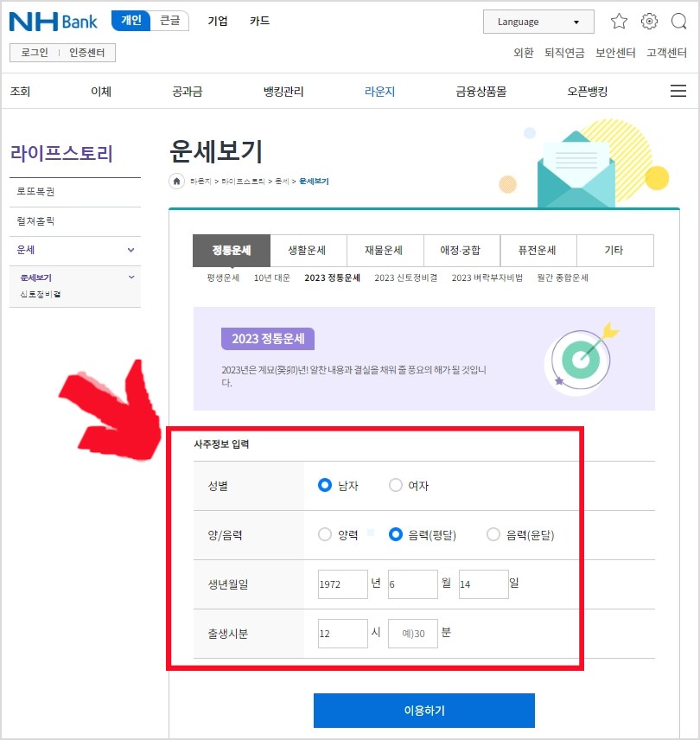Click 라이프스토리 breadcrumb item

click(x=244, y=182)
